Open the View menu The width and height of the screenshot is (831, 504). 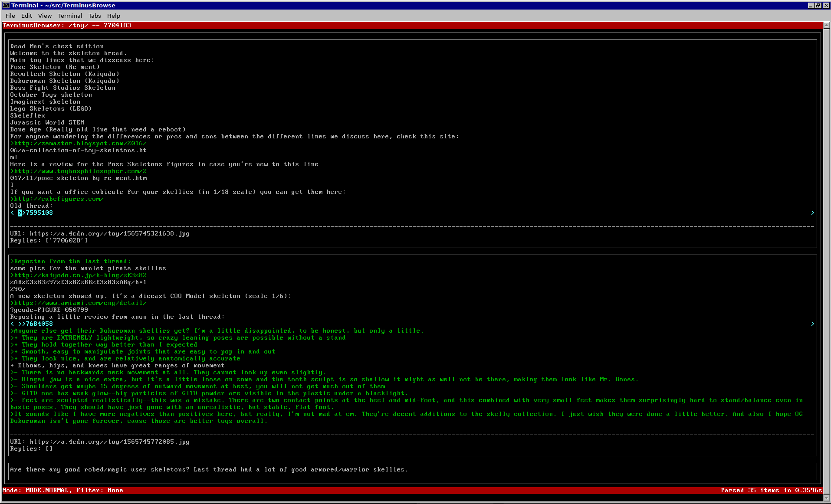click(45, 16)
